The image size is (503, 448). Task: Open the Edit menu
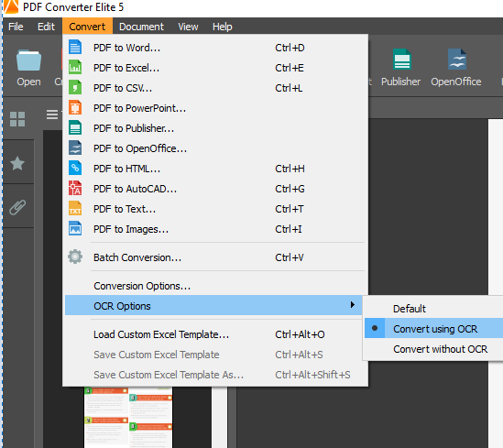tap(46, 27)
